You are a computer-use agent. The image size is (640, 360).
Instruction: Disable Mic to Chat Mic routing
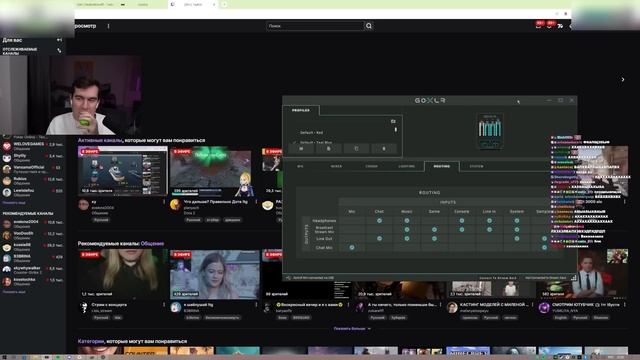(352, 247)
